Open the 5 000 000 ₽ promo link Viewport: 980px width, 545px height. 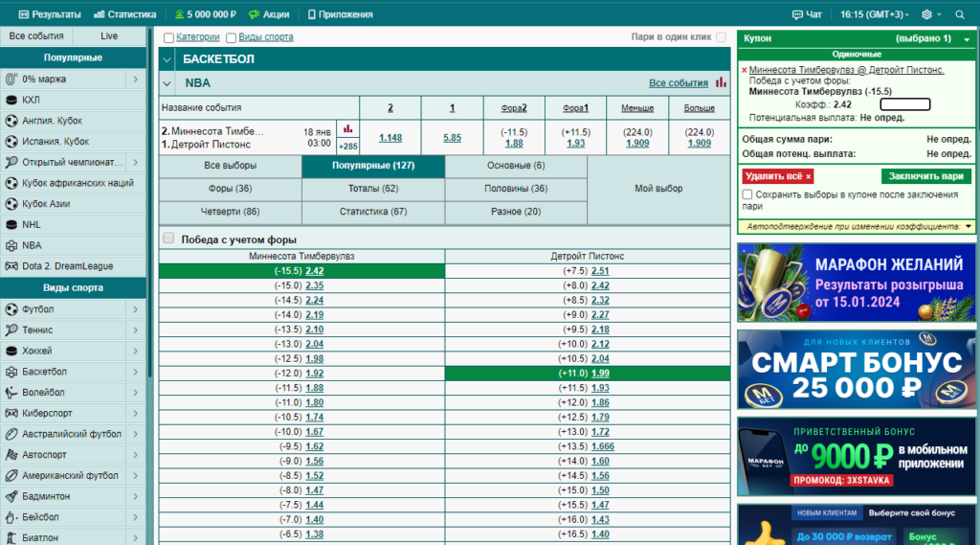[x=205, y=14]
